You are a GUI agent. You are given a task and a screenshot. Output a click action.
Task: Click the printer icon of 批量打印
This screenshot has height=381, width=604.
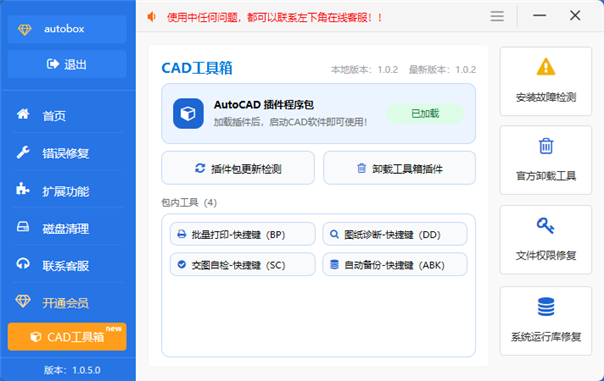click(181, 234)
